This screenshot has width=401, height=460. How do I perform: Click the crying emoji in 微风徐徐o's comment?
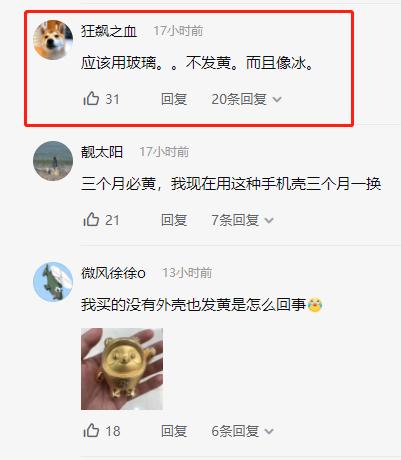click(315, 305)
